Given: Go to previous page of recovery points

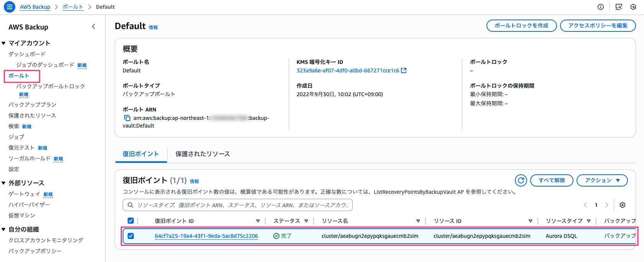Looking at the screenshot, I should click(585, 205).
